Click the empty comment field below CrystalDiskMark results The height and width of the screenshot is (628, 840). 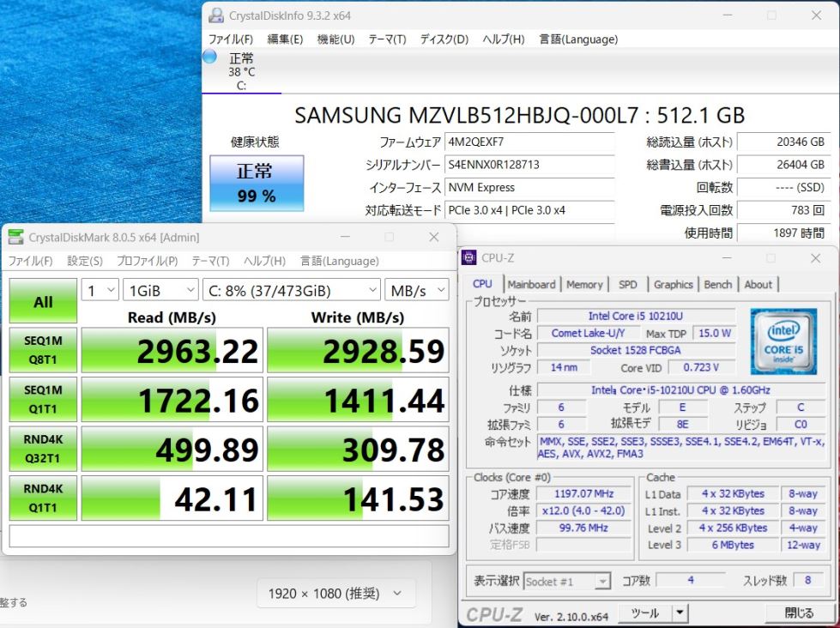[229, 536]
